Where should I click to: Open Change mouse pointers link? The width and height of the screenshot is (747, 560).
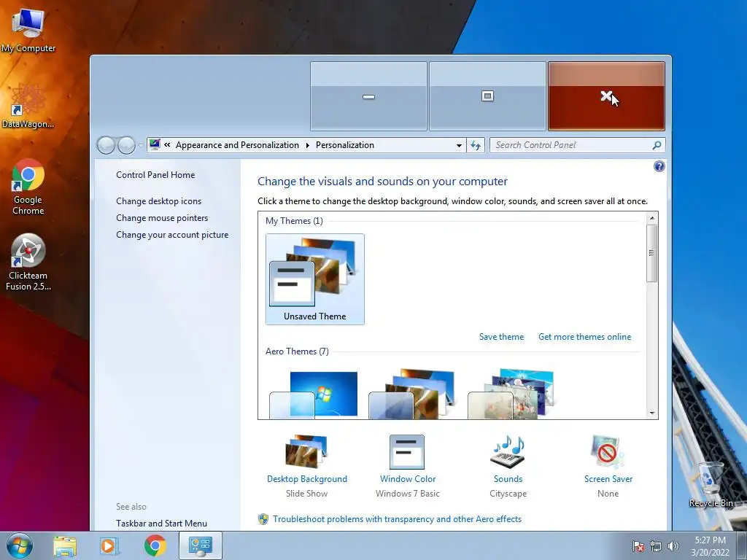tap(162, 217)
